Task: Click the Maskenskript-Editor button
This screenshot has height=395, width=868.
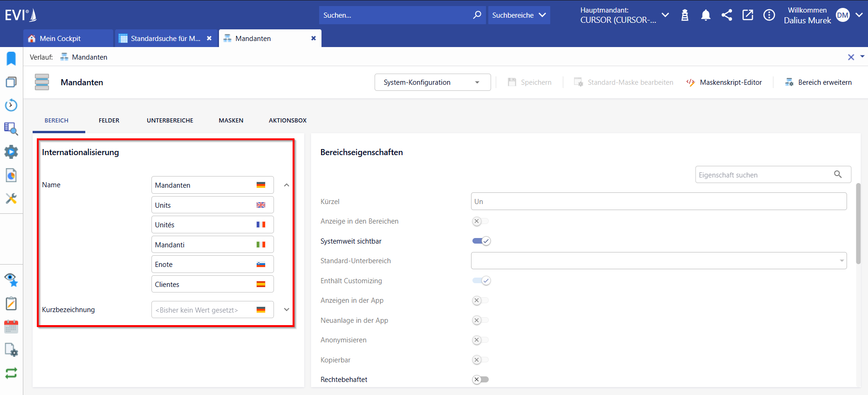Action: tap(724, 82)
